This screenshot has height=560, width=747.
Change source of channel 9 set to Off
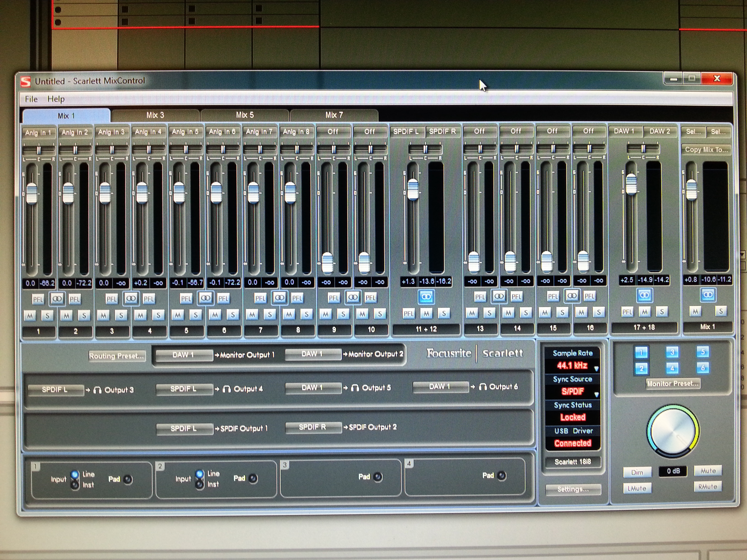coord(333,132)
